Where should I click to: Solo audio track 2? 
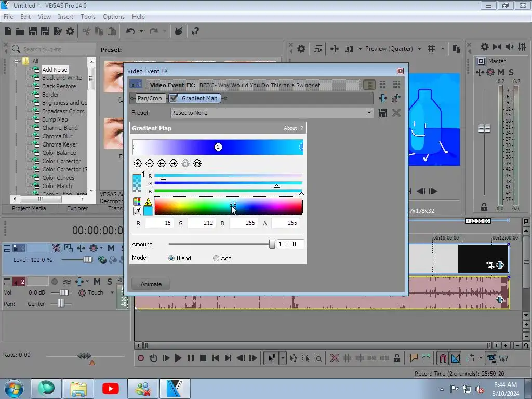110,282
